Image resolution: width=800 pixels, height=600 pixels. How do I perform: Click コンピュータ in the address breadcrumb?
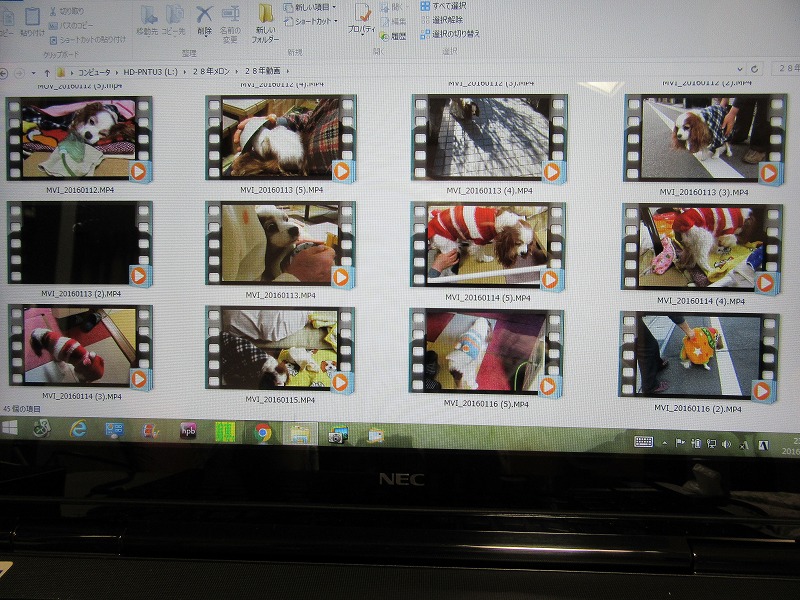(x=94, y=72)
